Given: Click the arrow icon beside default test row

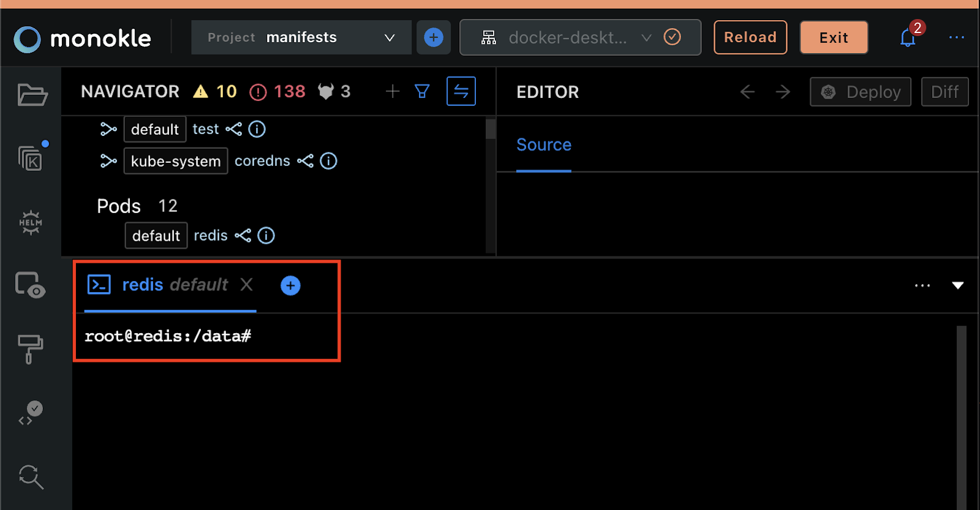Looking at the screenshot, I should tap(108, 129).
